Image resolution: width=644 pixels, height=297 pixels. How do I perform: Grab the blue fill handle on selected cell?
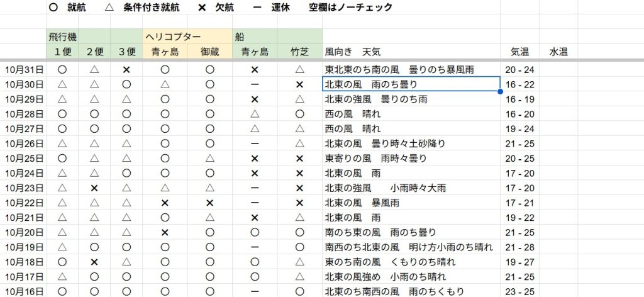500,92
